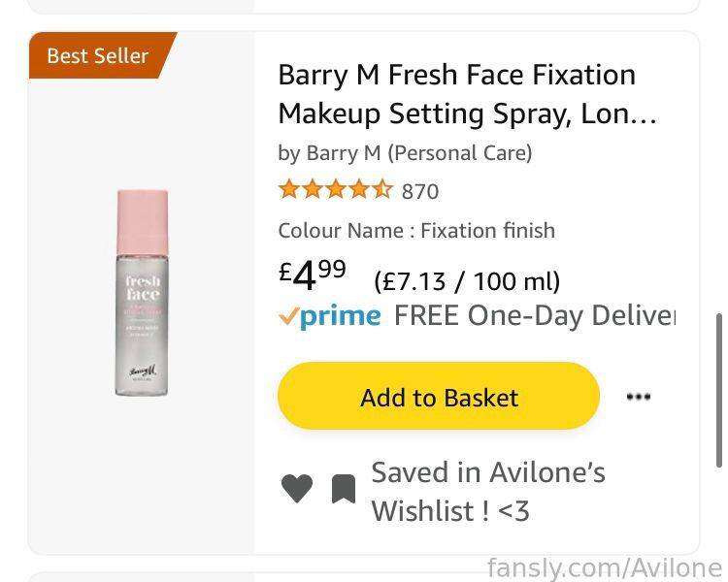Click the £4.99 price
This screenshot has width=728, height=582.
313,275
